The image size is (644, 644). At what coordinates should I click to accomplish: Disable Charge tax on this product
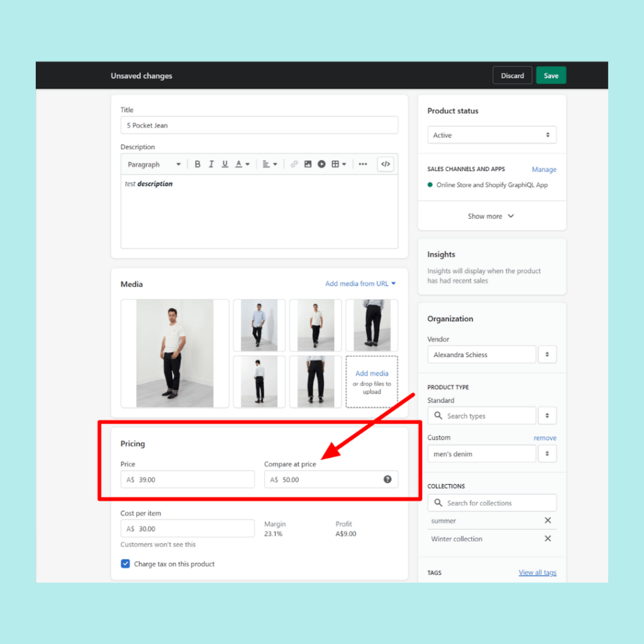[x=125, y=564]
